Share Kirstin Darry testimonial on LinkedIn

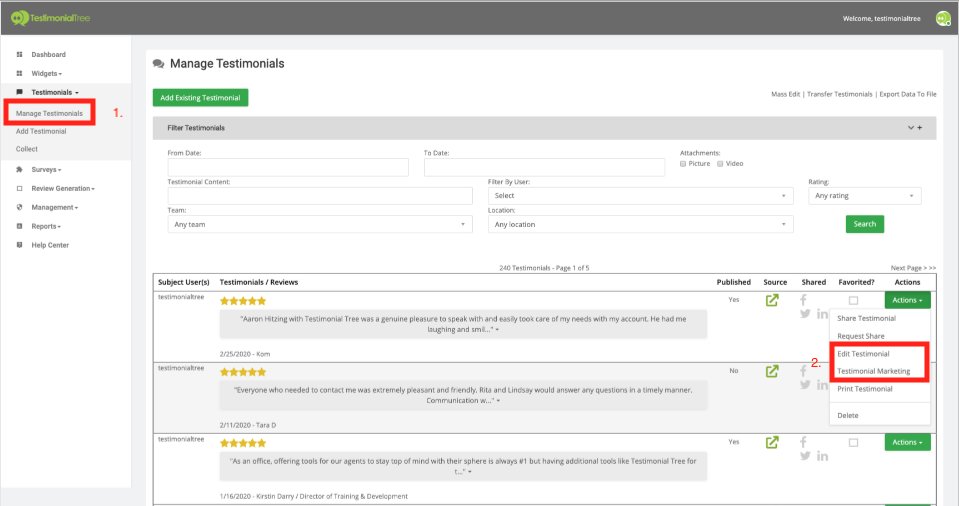click(823, 456)
